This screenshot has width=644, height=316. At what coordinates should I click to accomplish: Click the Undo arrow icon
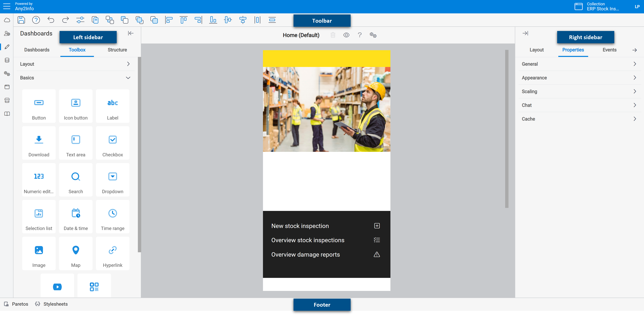pos(51,20)
